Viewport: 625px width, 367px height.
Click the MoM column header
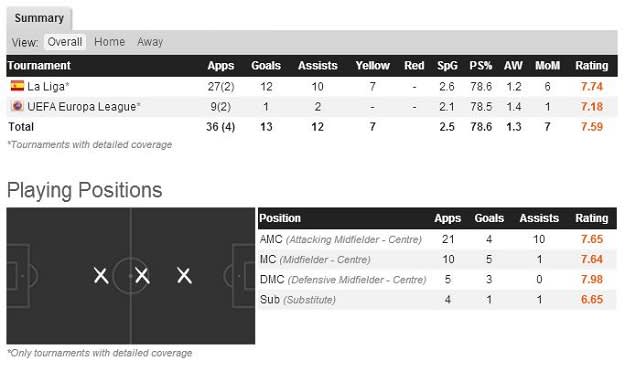coord(547,66)
